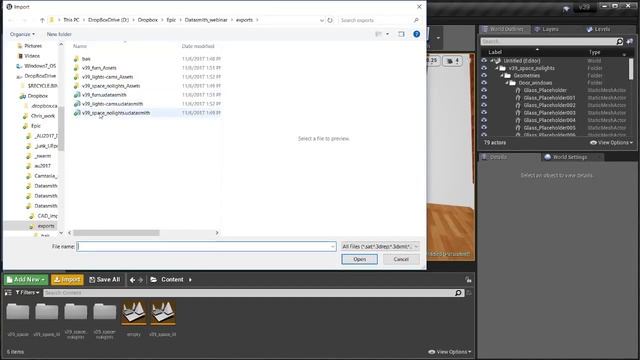Click the World Outliner search field
This screenshot has height=360, width=640.
(548, 41)
